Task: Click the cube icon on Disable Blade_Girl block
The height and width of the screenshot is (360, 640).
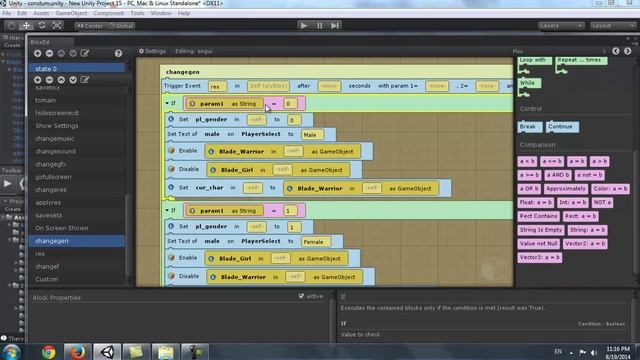Action: pos(171,169)
